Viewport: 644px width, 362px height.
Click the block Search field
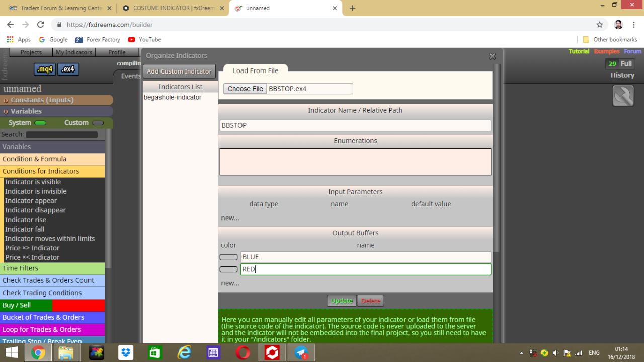point(62,134)
